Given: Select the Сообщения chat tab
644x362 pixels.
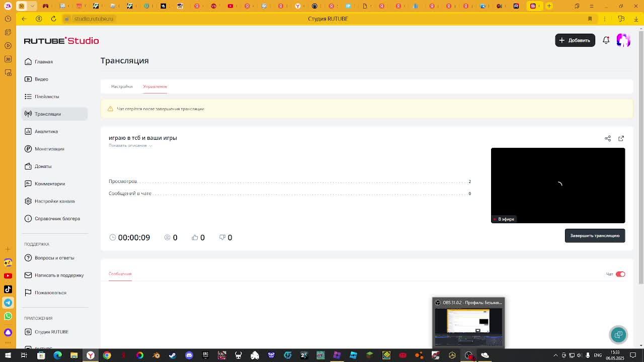Looking at the screenshot, I should pos(120,274).
